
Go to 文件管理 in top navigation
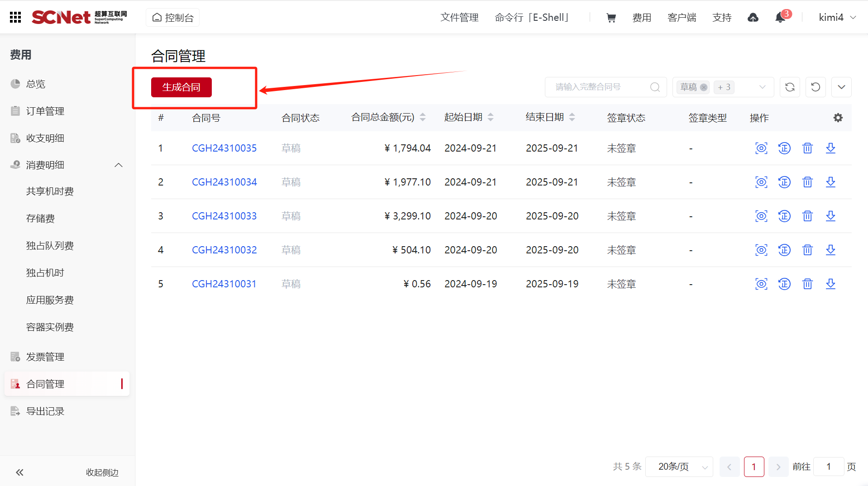point(459,18)
